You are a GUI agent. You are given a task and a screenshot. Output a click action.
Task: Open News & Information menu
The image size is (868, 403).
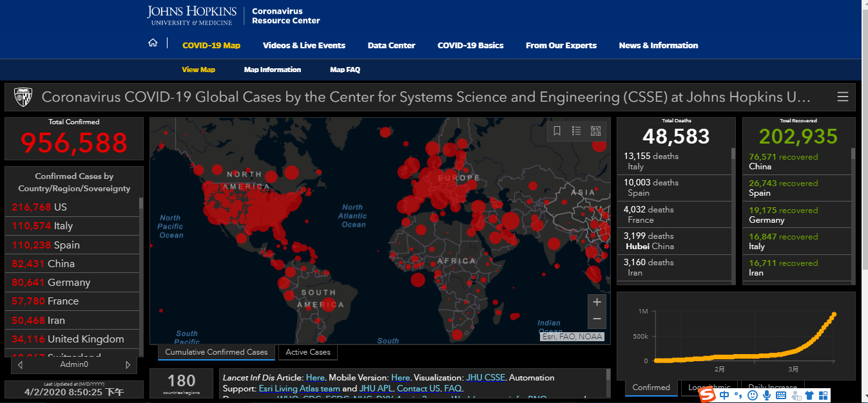pos(659,46)
